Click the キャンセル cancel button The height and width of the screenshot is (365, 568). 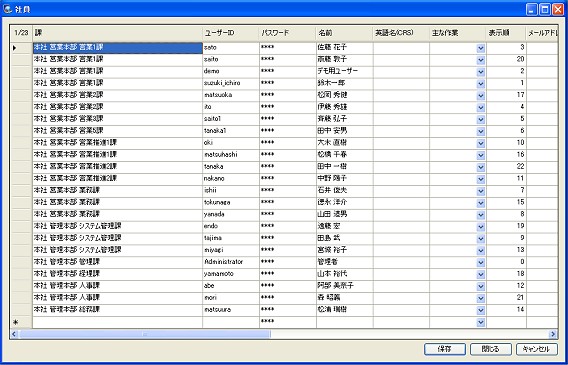click(536, 349)
